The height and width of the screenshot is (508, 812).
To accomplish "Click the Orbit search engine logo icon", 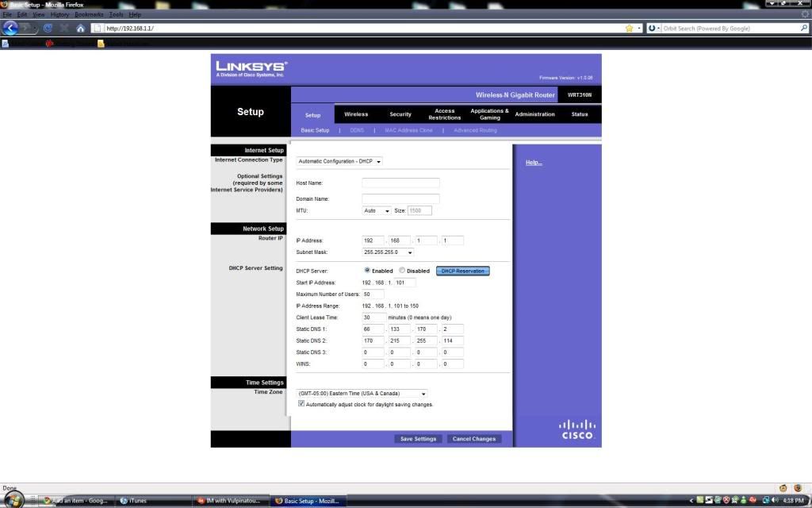I will pyautogui.click(x=652, y=28).
